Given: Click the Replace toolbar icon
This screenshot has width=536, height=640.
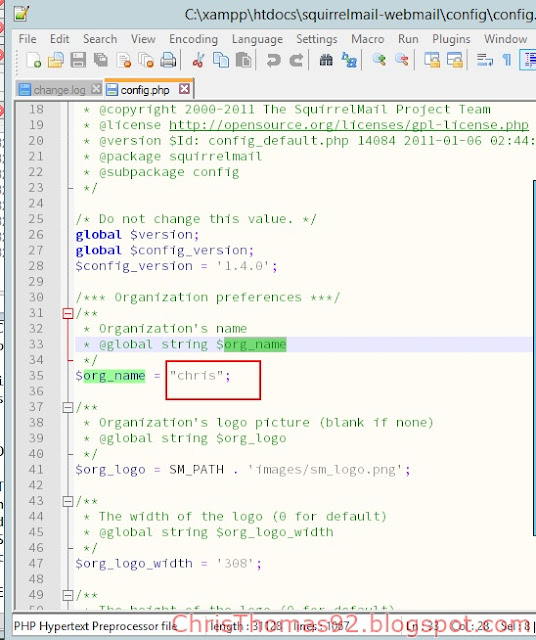Looking at the screenshot, I should click(x=349, y=60).
